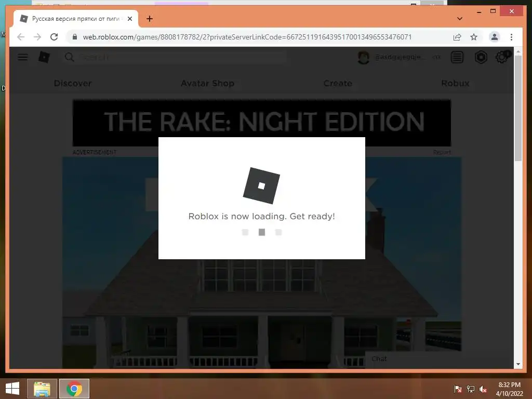Screen dimensions: 532x399
Task: Open the Robux menu item
Action: [x=455, y=83]
